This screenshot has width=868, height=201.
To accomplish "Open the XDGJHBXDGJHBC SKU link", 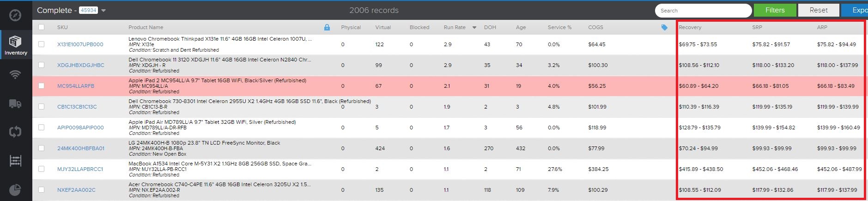I will 81,65.
